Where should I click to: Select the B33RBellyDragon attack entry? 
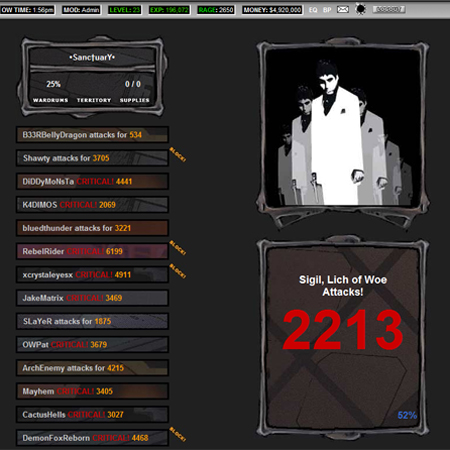pyautogui.click(x=92, y=135)
